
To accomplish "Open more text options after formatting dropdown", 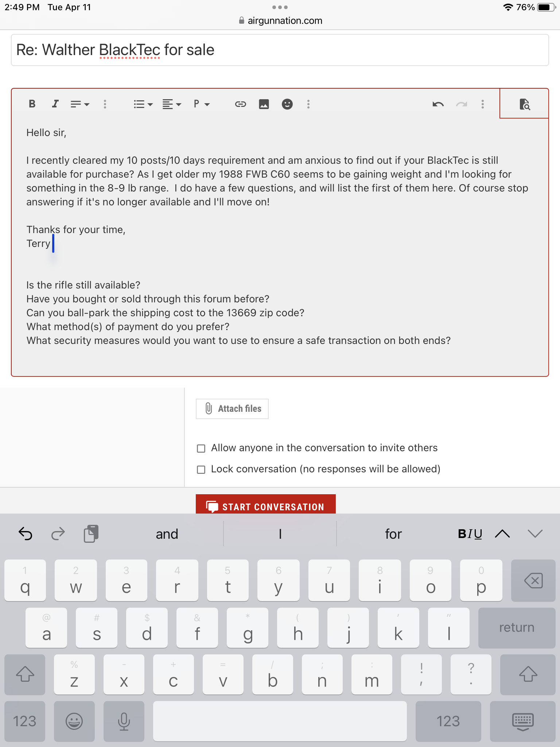I will click(105, 104).
